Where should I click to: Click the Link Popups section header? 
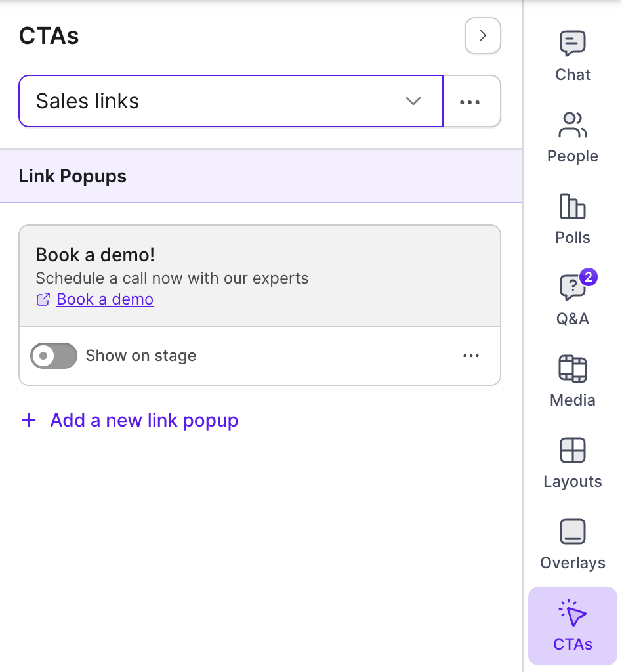(261, 176)
